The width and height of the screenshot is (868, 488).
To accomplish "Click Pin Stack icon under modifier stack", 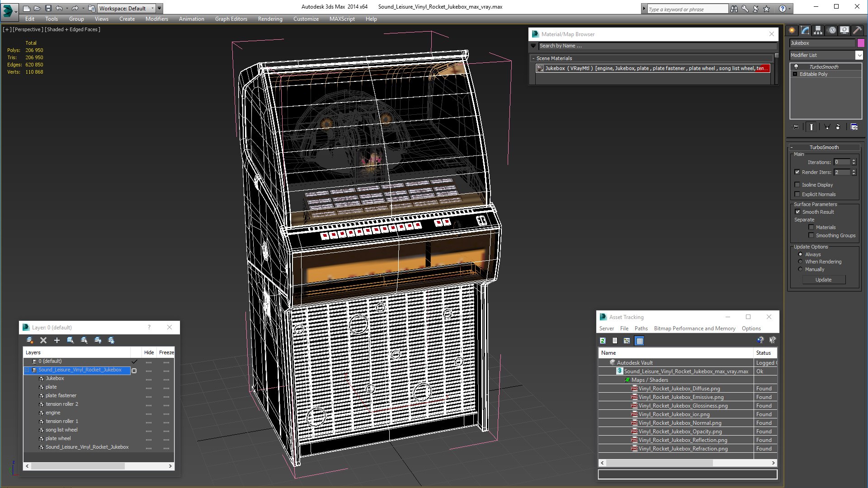I will pyautogui.click(x=796, y=127).
